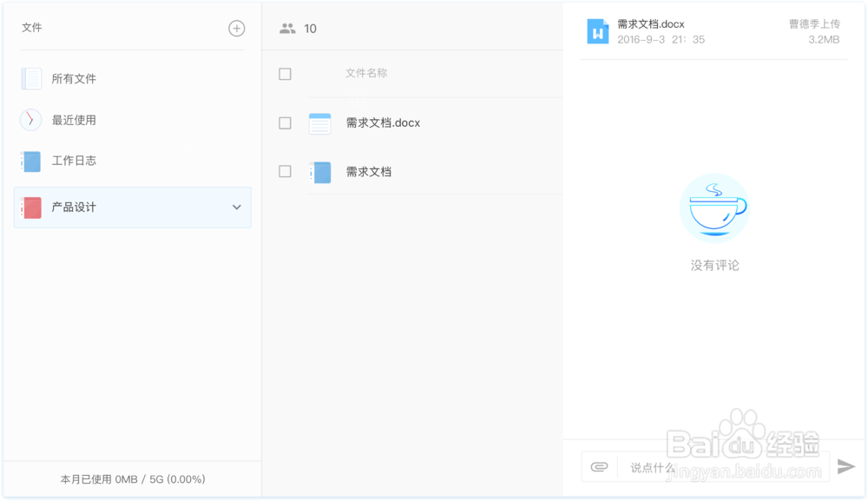Click the 最近使用 clock icon in sidebar
Screen dimensions: 868x501
click(31, 120)
